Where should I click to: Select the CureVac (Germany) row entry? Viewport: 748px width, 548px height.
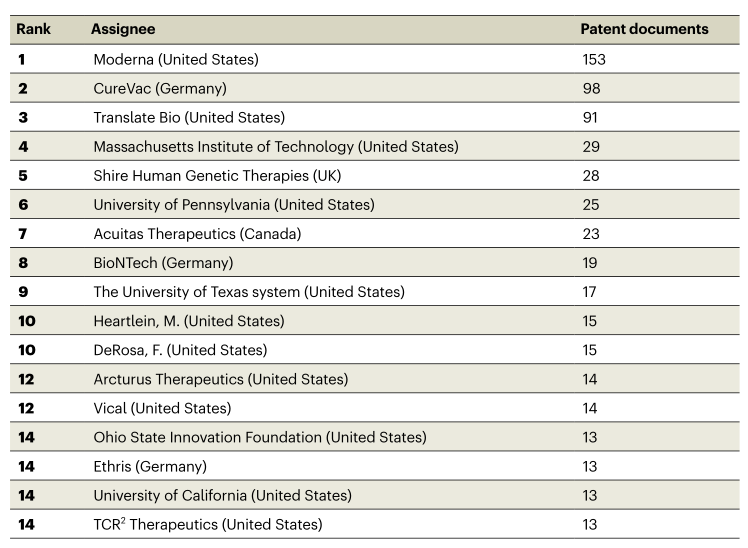(160, 88)
